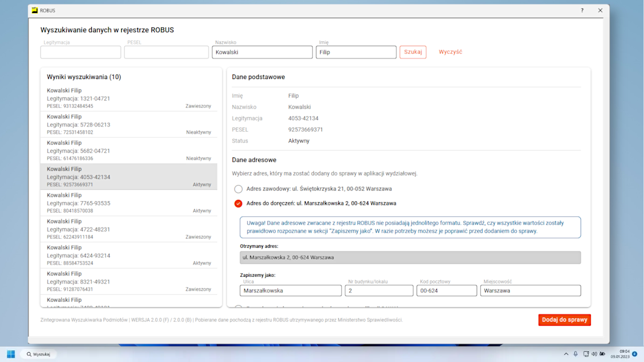644x362 pixels.
Task: Click the microphone tray icon
Action: click(576, 354)
